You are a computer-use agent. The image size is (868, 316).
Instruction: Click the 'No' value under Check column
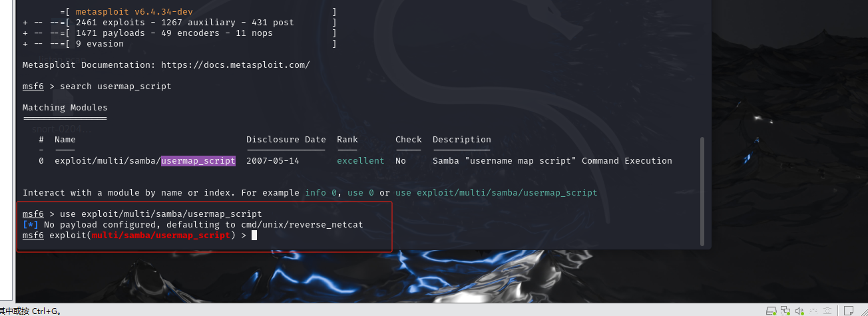pos(401,161)
